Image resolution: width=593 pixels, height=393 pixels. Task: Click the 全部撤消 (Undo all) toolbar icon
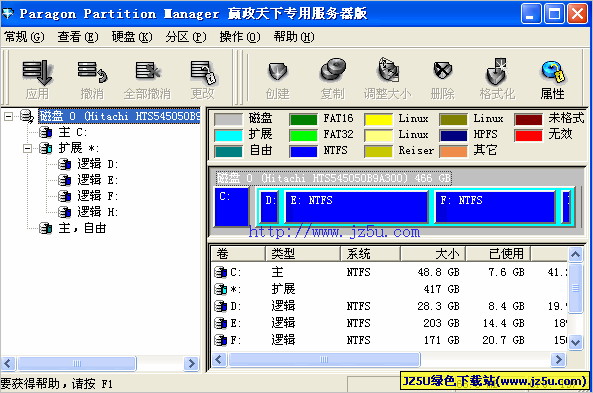click(147, 71)
